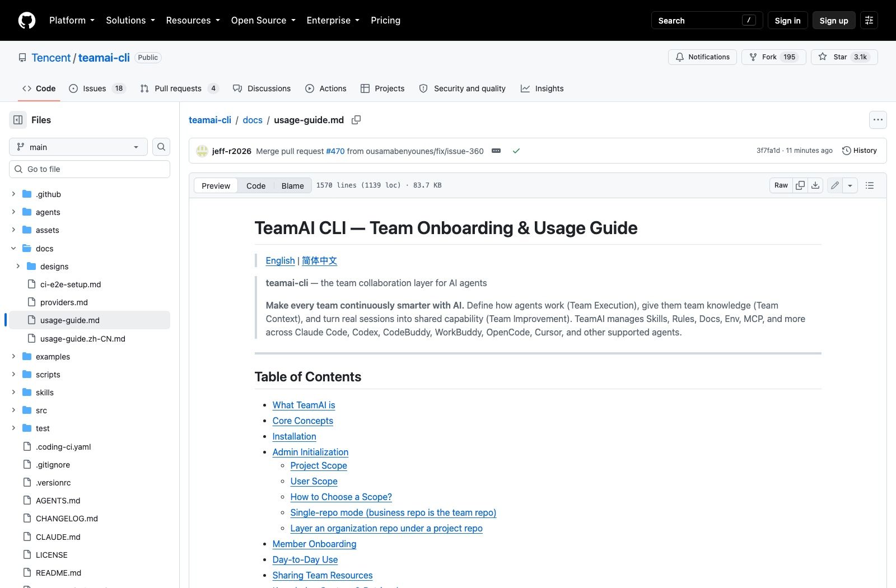Image resolution: width=896 pixels, height=588 pixels.
Task: Click the header Search box
Action: [x=707, y=20]
